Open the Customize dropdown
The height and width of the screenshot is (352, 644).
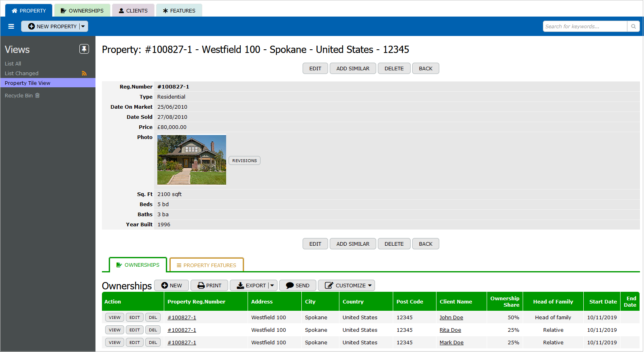346,285
